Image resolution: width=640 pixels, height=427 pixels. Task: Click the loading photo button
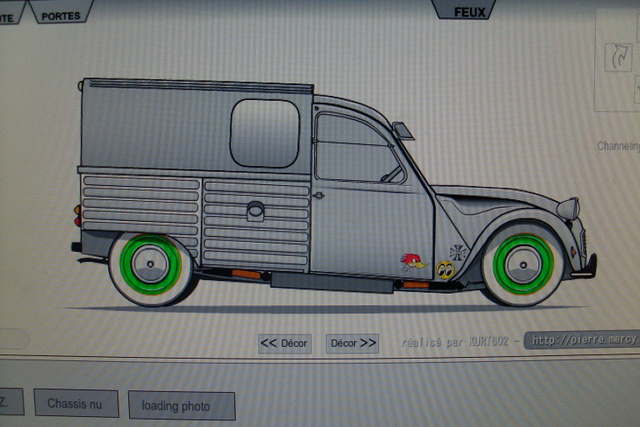181,406
